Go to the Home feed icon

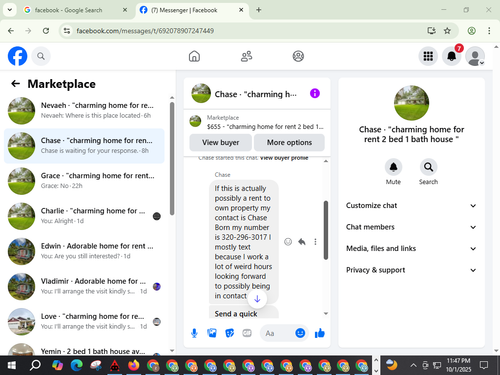point(194,56)
